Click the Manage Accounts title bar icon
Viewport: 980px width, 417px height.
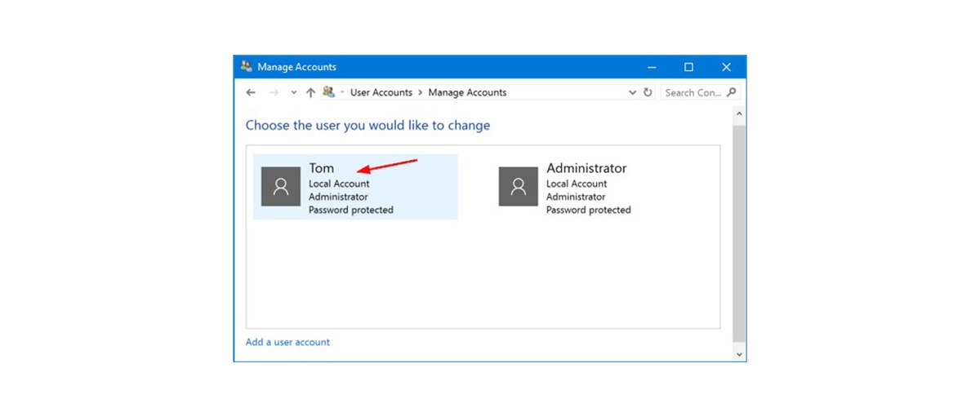pos(246,67)
